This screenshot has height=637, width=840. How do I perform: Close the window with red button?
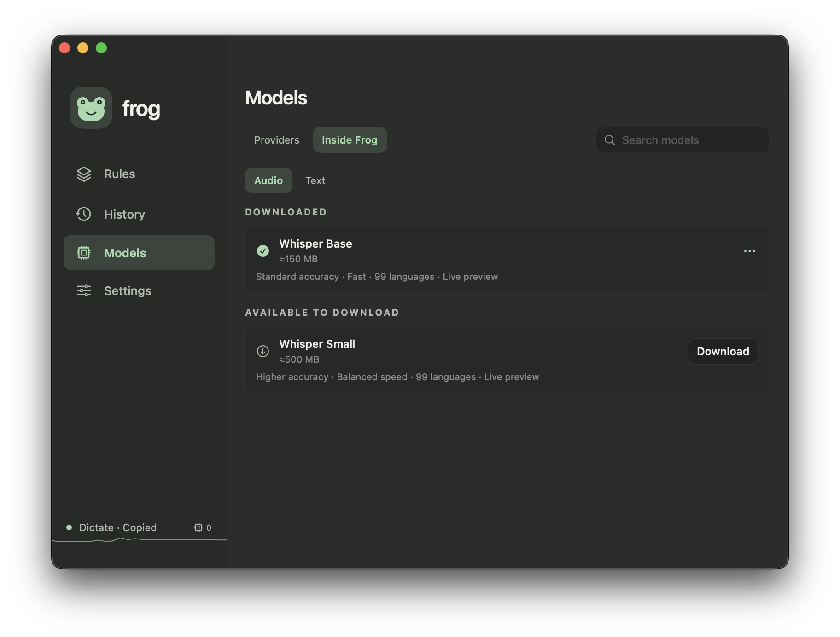(x=64, y=48)
